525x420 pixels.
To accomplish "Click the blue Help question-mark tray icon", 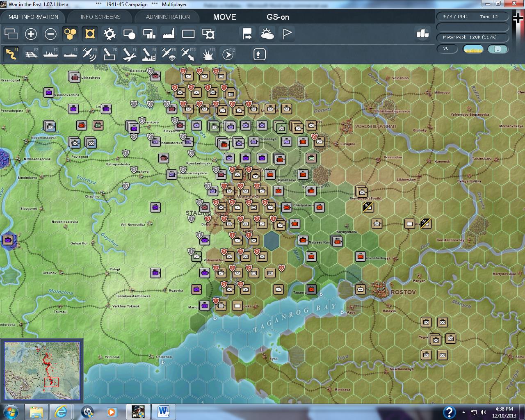I will (449, 412).
